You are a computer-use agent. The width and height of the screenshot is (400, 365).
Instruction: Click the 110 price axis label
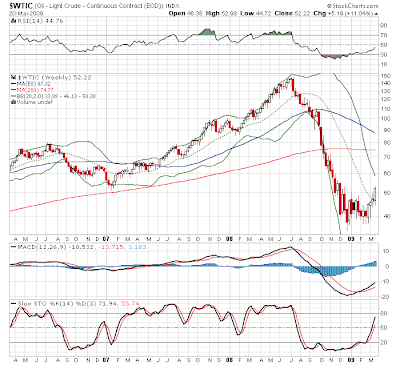(x=386, y=109)
